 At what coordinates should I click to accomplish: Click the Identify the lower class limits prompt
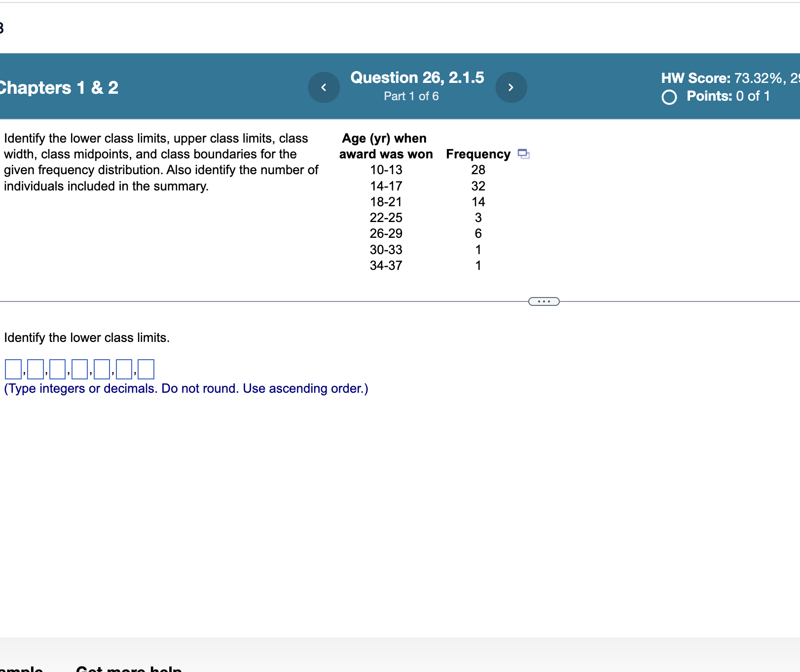[87, 337]
